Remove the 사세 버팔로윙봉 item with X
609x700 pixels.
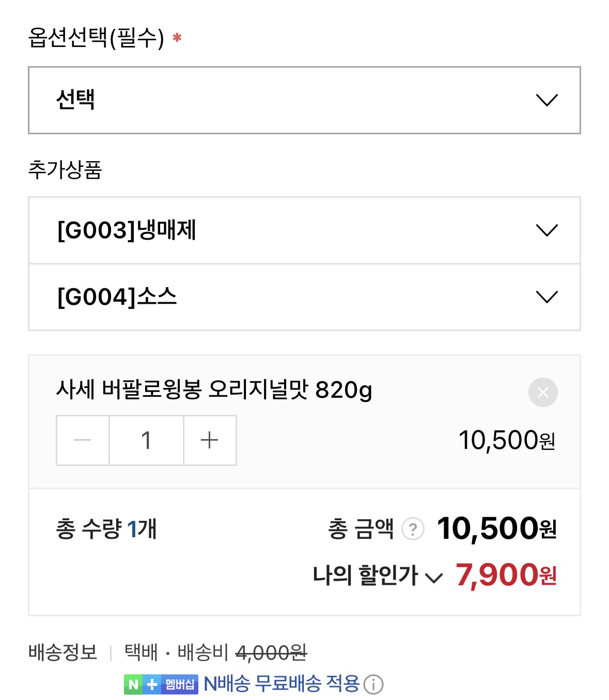[x=542, y=393]
